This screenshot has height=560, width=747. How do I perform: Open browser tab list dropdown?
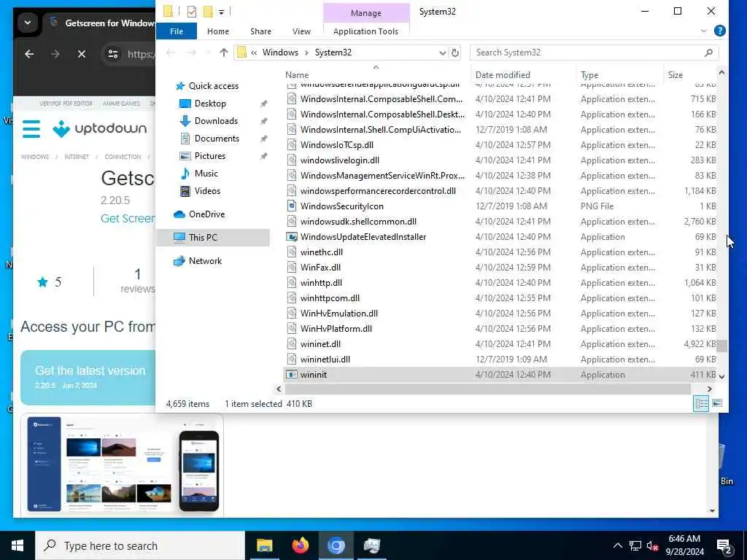coord(27,23)
